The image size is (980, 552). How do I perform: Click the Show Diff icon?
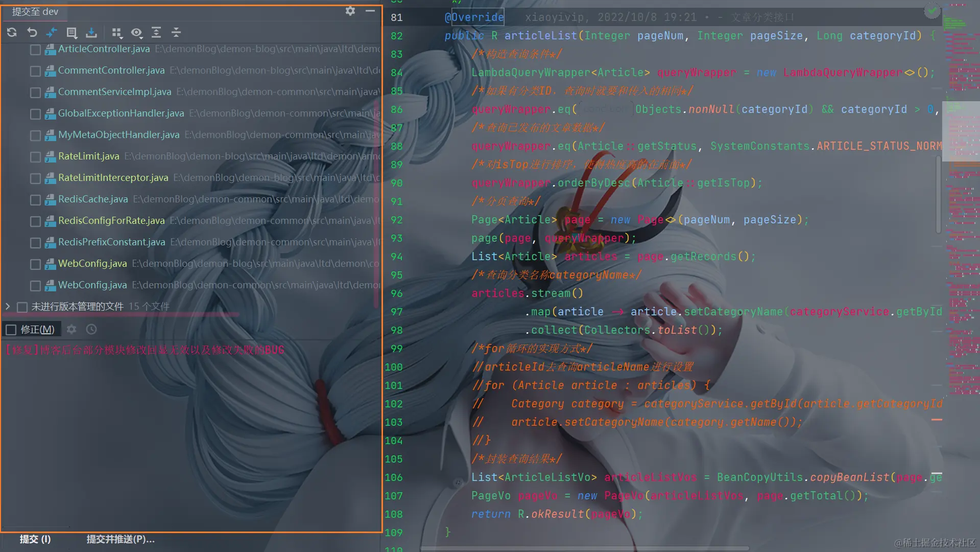coord(52,33)
